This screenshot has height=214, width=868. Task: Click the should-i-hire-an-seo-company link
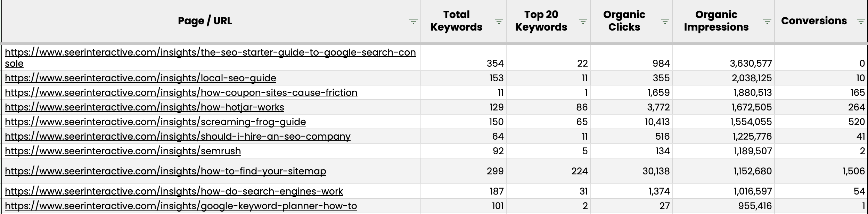click(x=178, y=136)
